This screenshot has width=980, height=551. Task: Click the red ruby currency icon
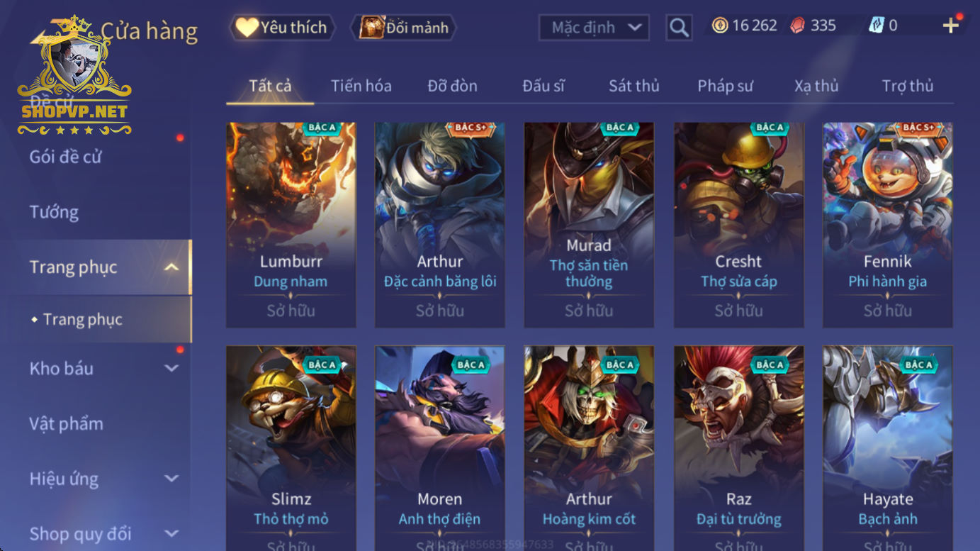pyautogui.click(x=798, y=26)
